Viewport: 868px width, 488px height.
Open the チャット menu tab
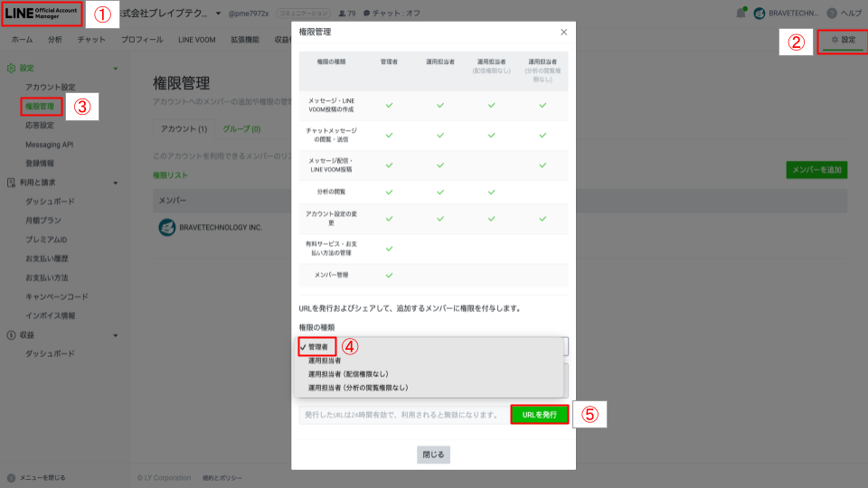[91, 40]
